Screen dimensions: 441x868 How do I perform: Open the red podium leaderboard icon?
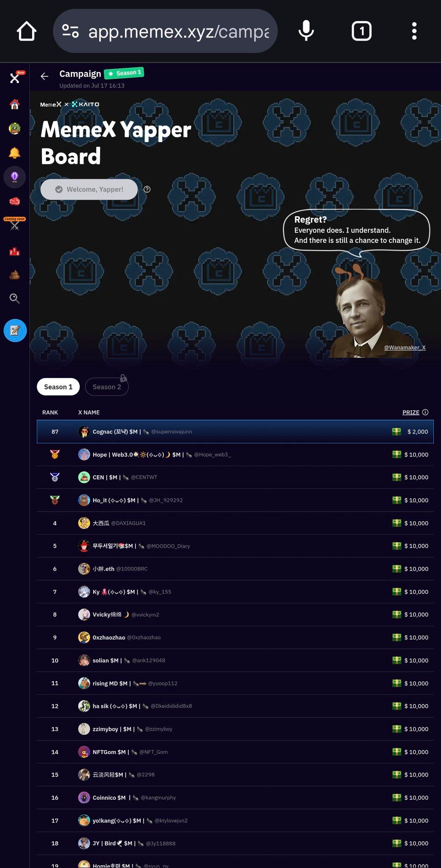(x=15, y=251)
